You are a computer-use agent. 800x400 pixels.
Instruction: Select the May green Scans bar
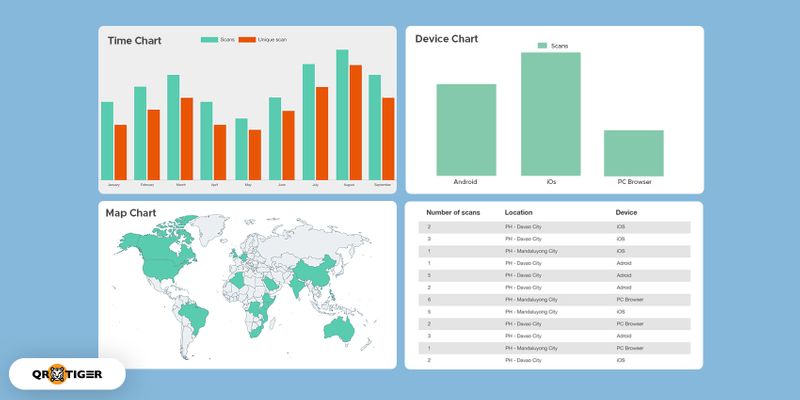point(241,148)
